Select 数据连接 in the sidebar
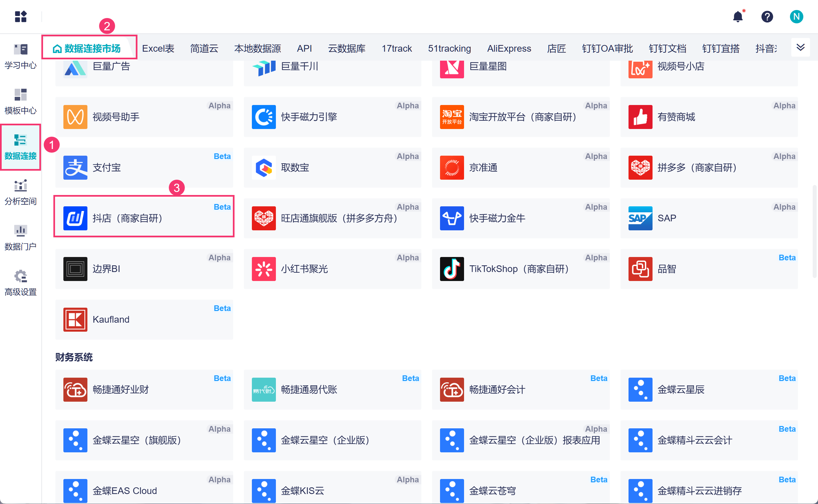 21,147
